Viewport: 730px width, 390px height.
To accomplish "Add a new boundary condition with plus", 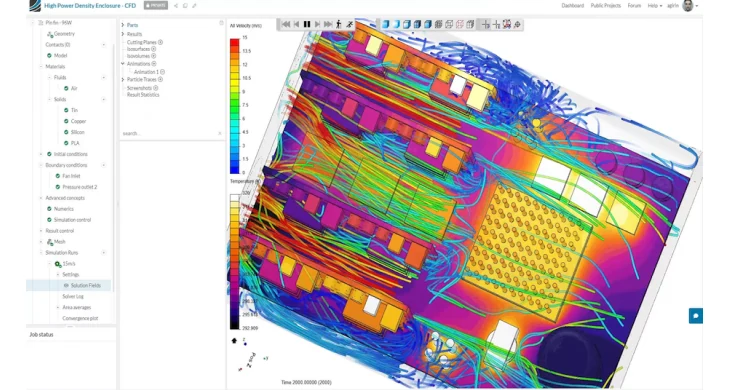I will coord(103,165).
